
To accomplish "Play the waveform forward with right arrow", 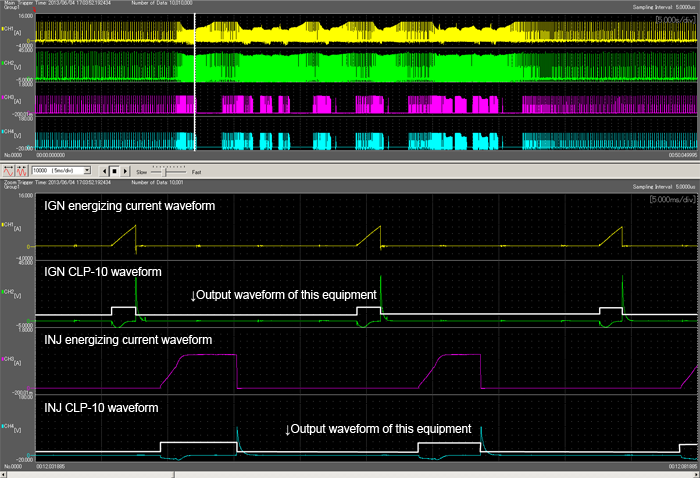I will [x=125, y=171].
